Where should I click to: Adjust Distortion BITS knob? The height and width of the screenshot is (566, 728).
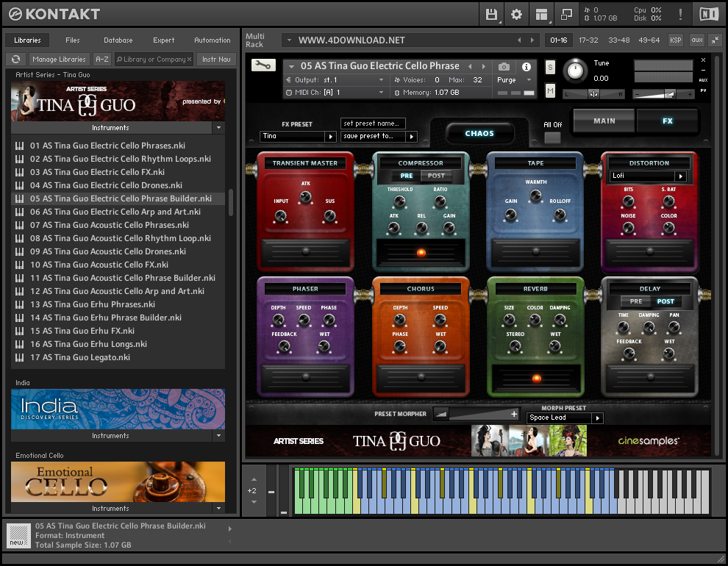click(628, 201)
